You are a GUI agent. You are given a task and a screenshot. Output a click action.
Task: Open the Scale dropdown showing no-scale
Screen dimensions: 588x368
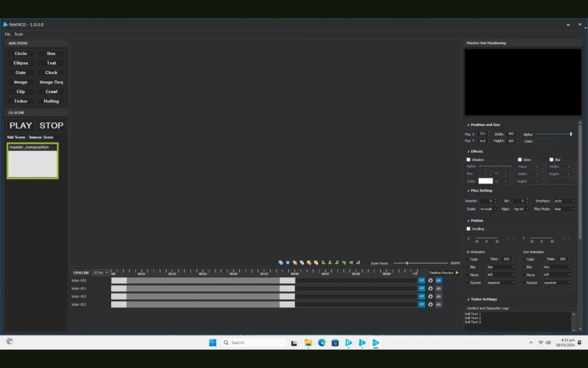[x=488, y=209]
